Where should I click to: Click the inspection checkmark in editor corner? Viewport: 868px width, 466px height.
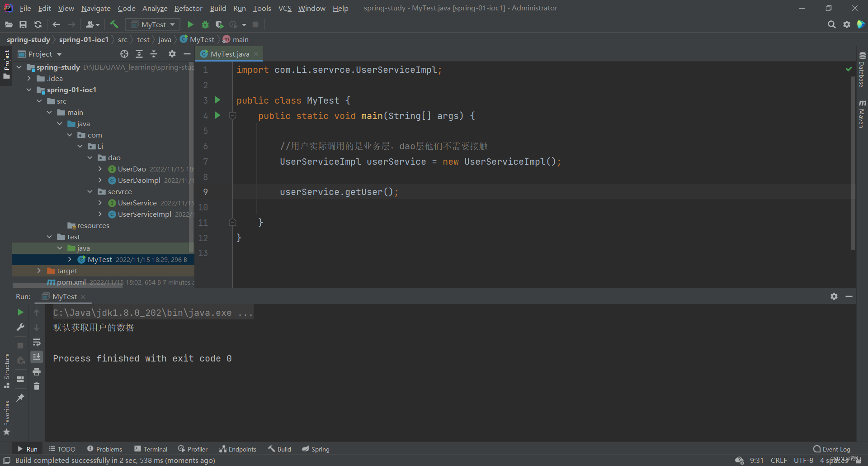point(849,69)
